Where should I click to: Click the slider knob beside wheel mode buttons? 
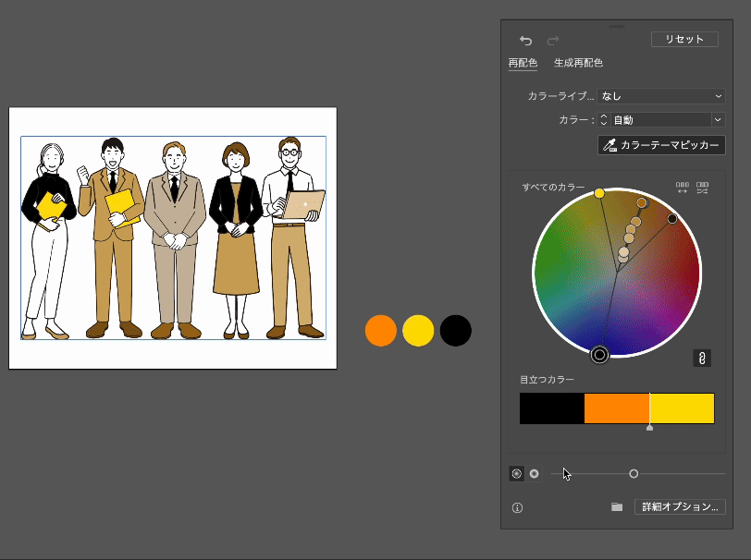634,473
